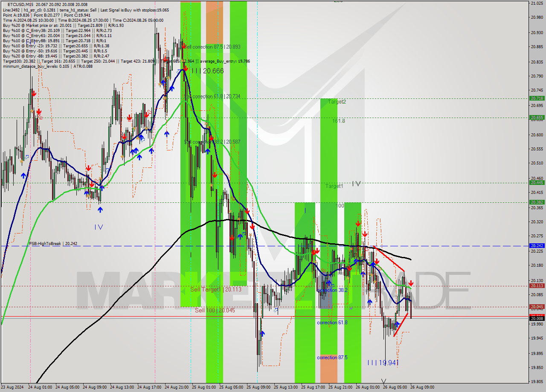Select the red 20.045 price tag
Image resolution: width=546 pixels, height=392 pixels.
pyautogui.click(x=537, y=307)
